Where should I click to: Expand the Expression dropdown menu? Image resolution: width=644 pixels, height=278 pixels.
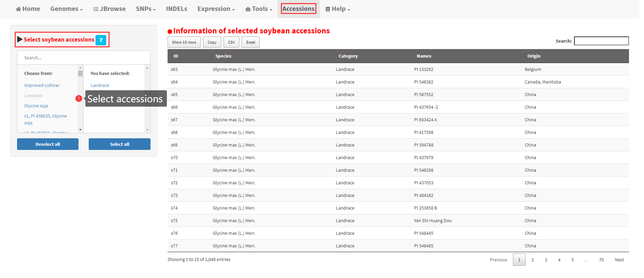click(216, 9)
